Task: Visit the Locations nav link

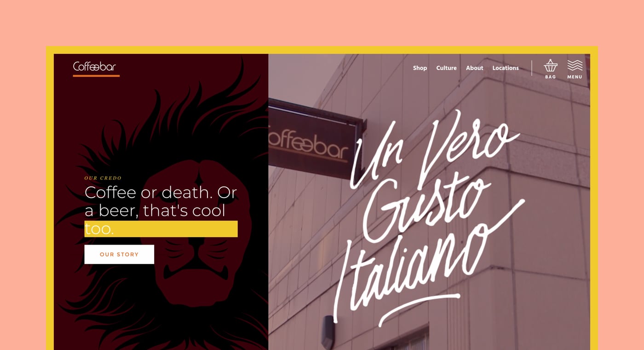Action: pos(506,68)
